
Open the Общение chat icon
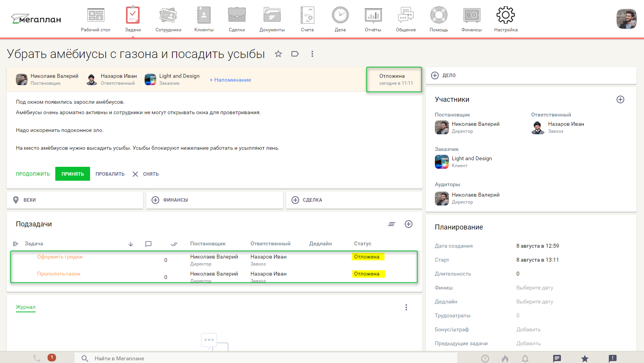pos(406,15)
